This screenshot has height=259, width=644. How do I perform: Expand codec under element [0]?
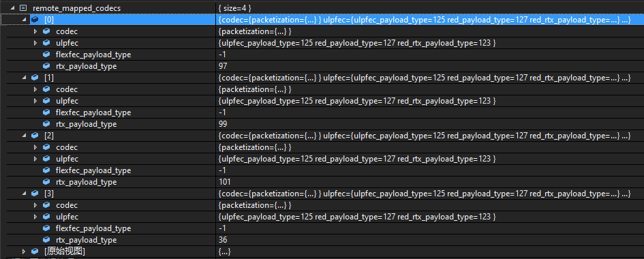click(x=35, y=31)
